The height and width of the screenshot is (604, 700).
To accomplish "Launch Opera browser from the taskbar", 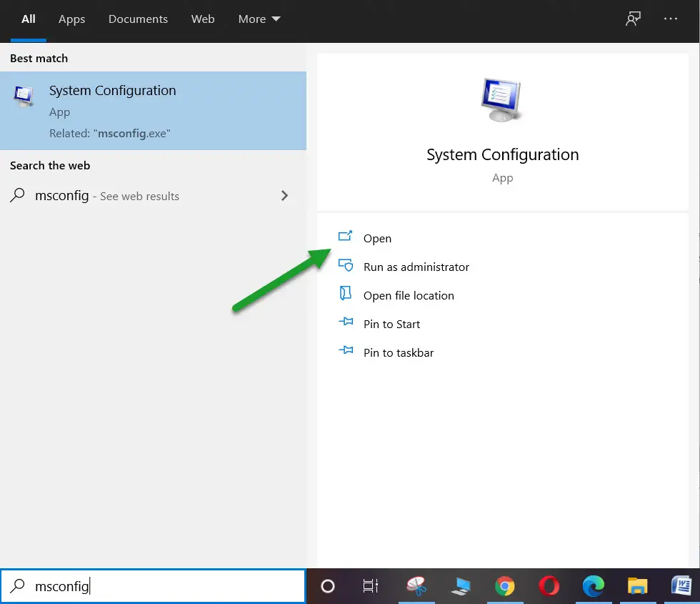I will [549, 586].
